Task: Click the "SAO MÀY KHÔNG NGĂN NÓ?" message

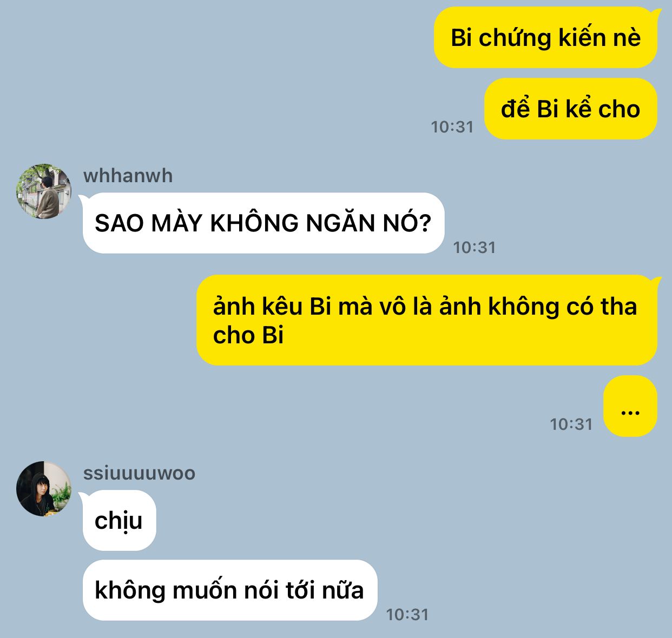Action: [x=263, y=223]
